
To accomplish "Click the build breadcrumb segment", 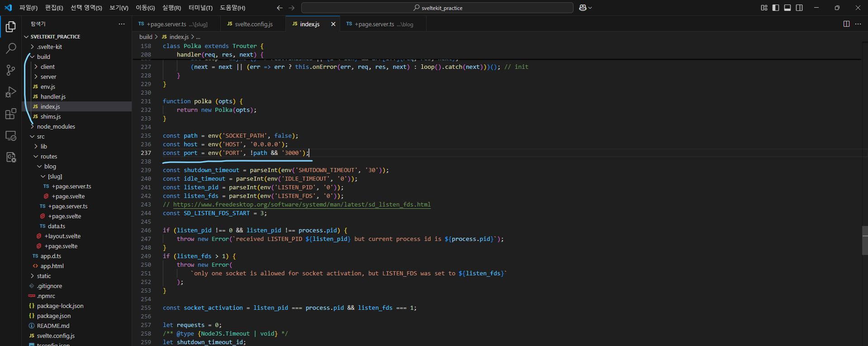I will (146, 37).
